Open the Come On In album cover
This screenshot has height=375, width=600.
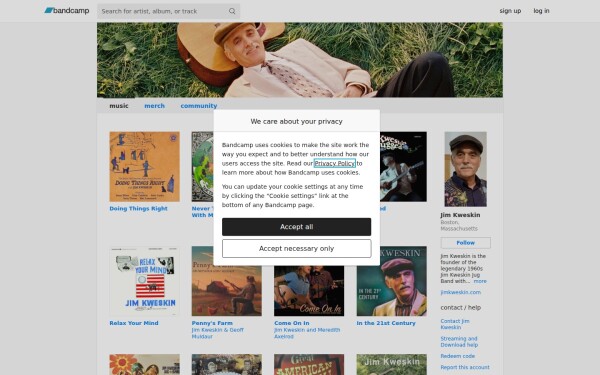309,291
